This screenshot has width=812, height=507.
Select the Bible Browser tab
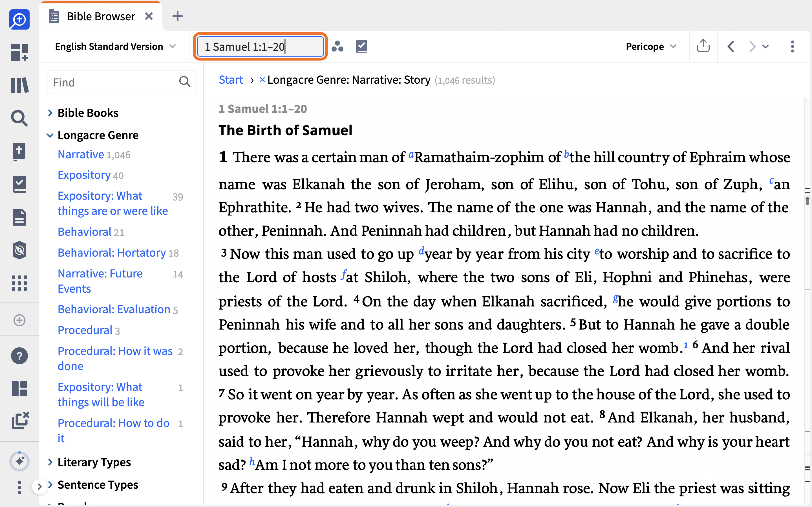point(101,16)
